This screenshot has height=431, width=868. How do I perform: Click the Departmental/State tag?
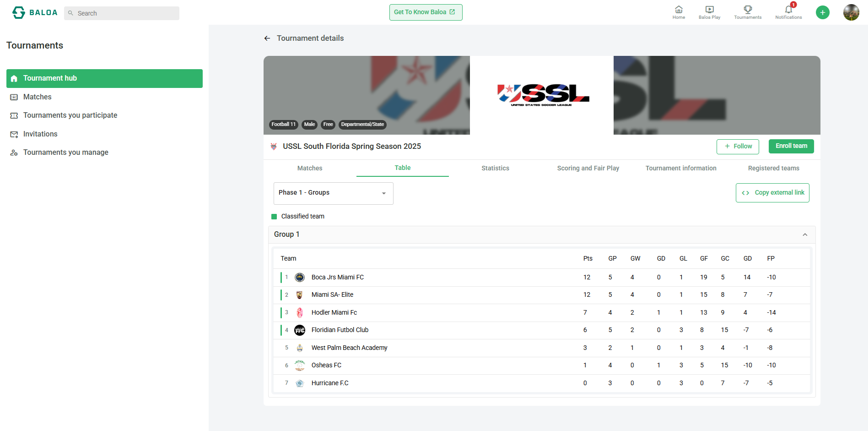(362, 125)
